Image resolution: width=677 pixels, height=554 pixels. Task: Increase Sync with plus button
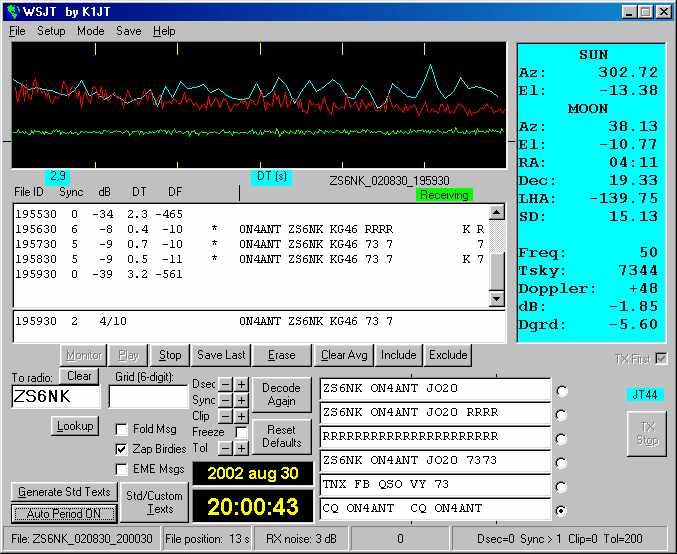241,400
